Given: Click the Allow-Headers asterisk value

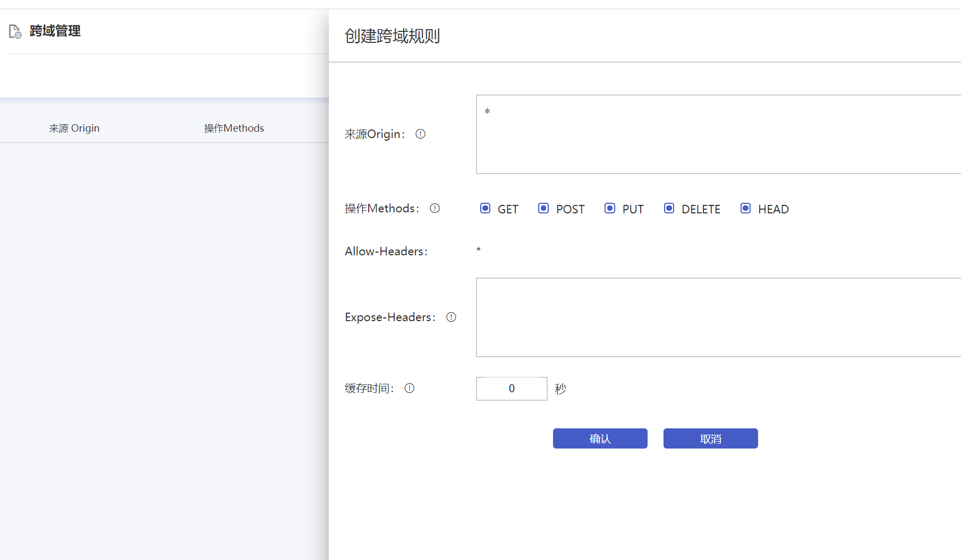Looking at the screenshot, I should coord(479,250).
